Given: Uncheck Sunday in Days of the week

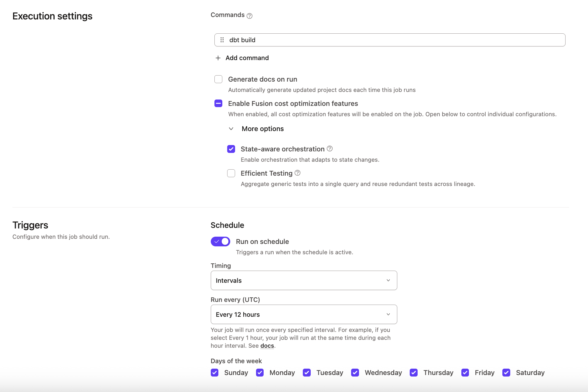Looking at the screenshot, I should coord(215,373).
